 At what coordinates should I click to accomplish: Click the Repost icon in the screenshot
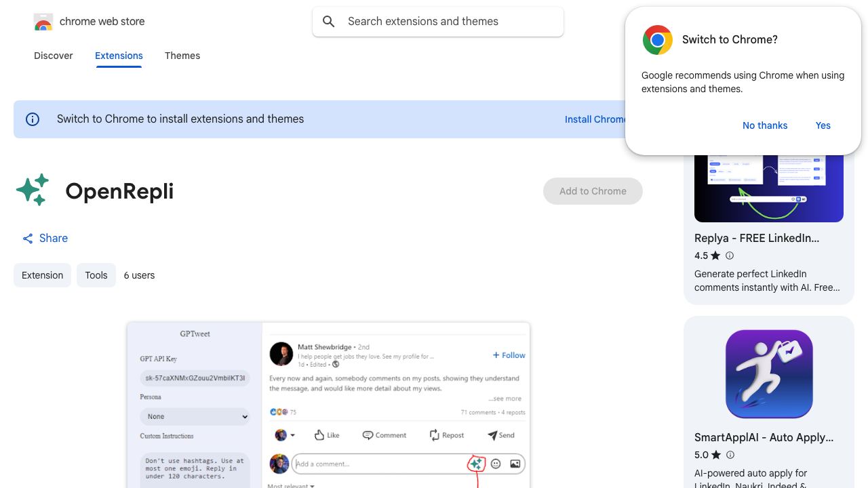435,435
